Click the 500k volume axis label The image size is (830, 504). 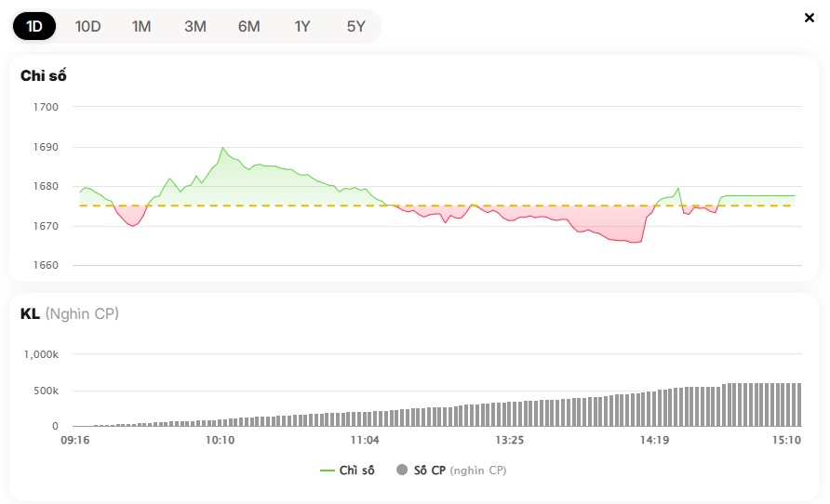[46, 391]
